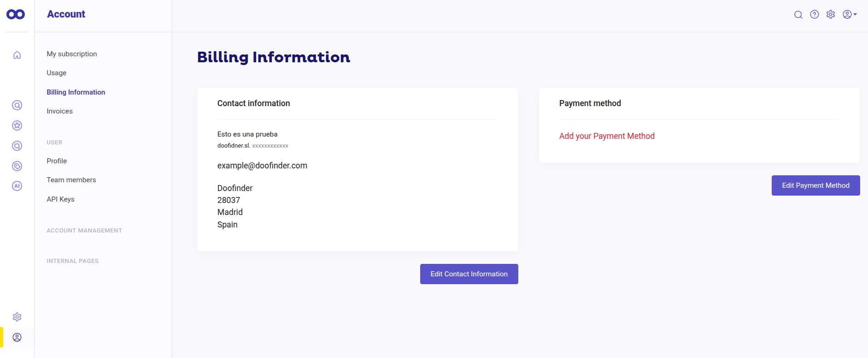The width and height of the screenshot is (868, 358).
Task: Click the Contact information card heading
Action: (x=253, y=103)
